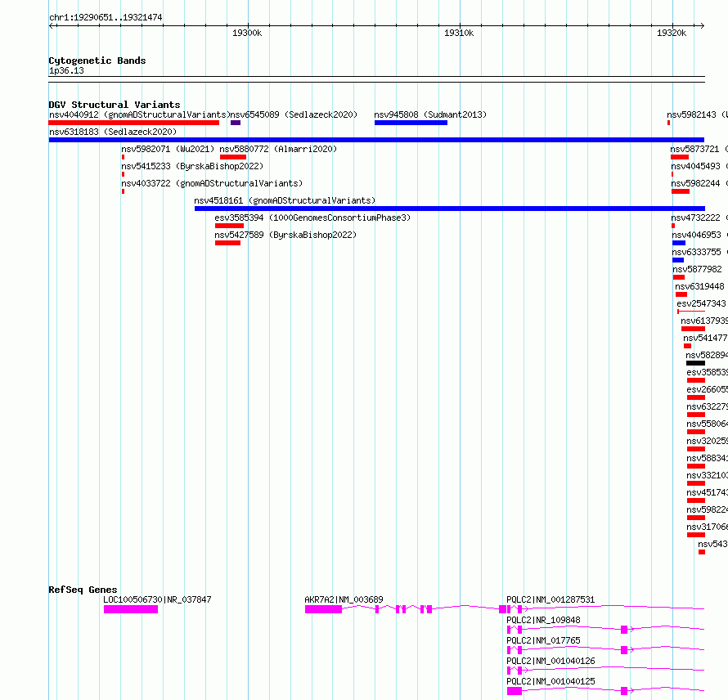Click the purple nsv6545089 variant bar
The width and height of the screenshot is (728, 700).
coord(236,123)
